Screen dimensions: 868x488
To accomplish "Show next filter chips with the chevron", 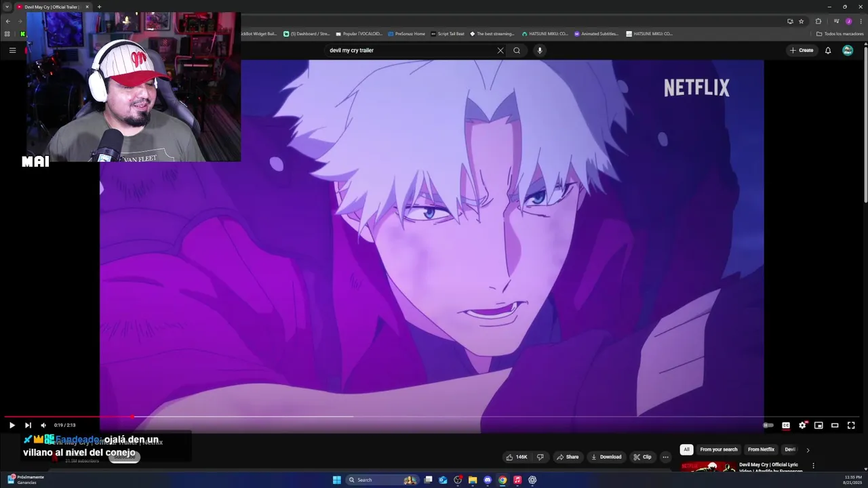I will [808, 450].
